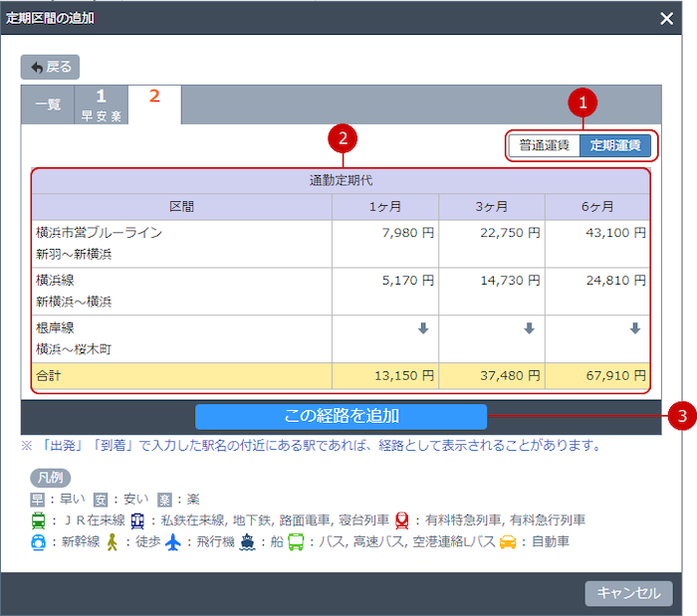Screen dimensions: 697x616
Task: Toggle to 定期運賃 fare view
Action: 615,145
